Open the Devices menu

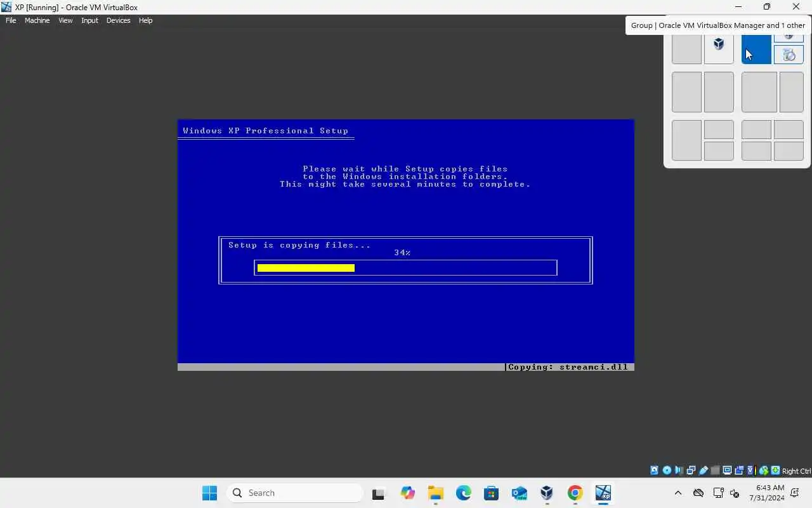click(118, 20)
